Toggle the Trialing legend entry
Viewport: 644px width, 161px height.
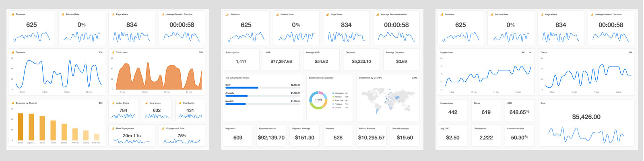tap(339, 104)
